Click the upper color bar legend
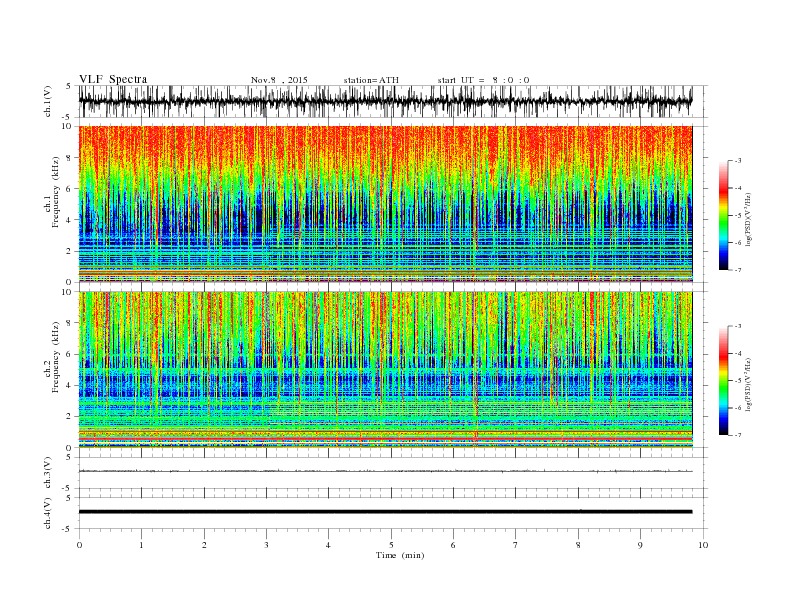This screenshot has height=612, width=792. coord(723,215)
